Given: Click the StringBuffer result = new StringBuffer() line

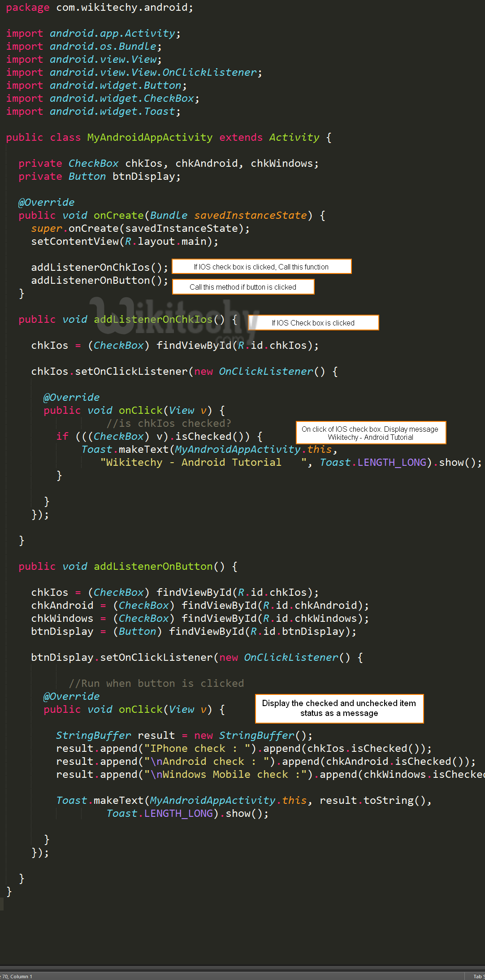Looking at the screenshot, I should coord(184,736).
